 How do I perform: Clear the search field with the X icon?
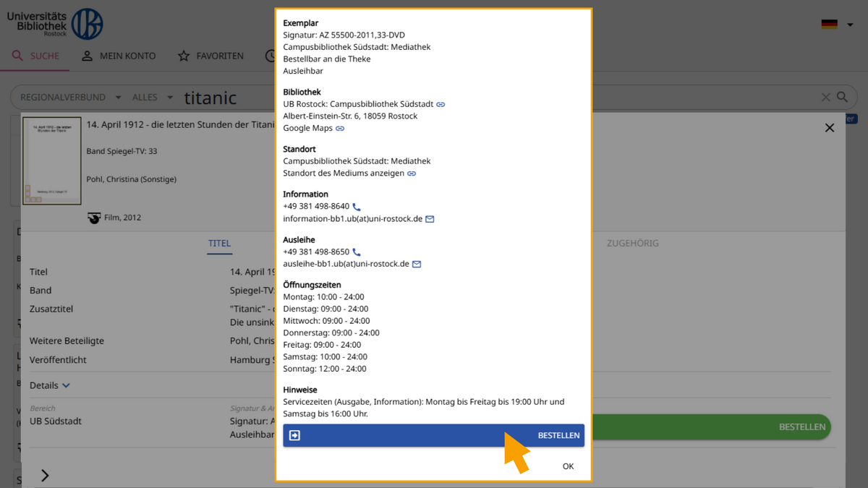pos(825,97)
